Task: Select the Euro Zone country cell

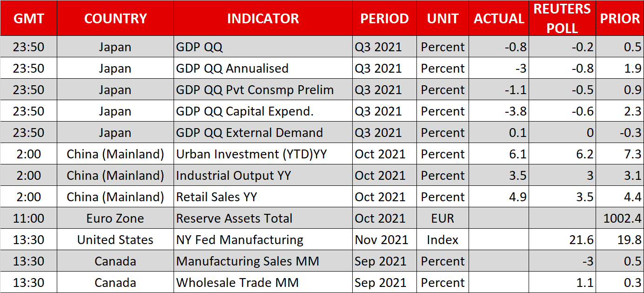Action: click(x=115, y=218)
